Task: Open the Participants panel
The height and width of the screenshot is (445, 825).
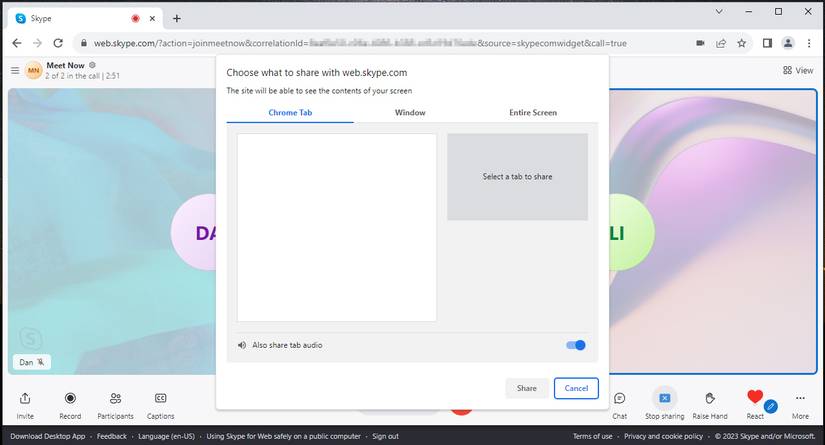Action: point(115,398)
